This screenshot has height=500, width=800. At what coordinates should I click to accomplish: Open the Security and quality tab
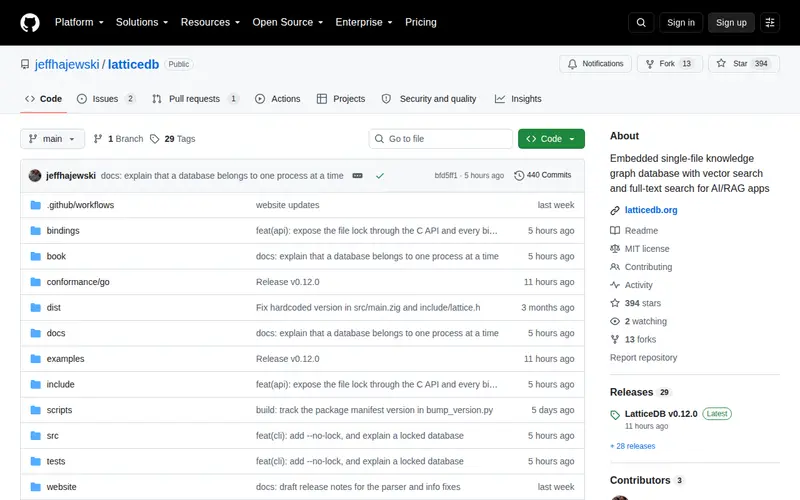[429, 99]
